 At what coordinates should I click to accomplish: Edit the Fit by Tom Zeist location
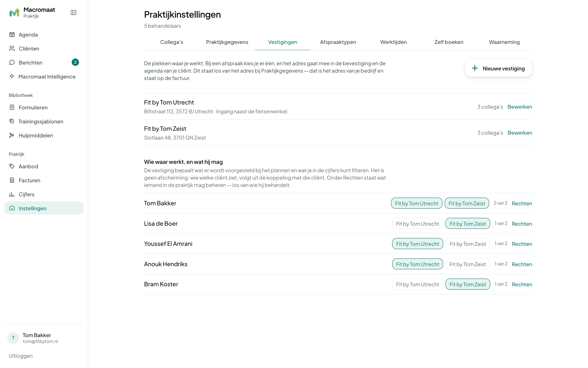point(520,133)
